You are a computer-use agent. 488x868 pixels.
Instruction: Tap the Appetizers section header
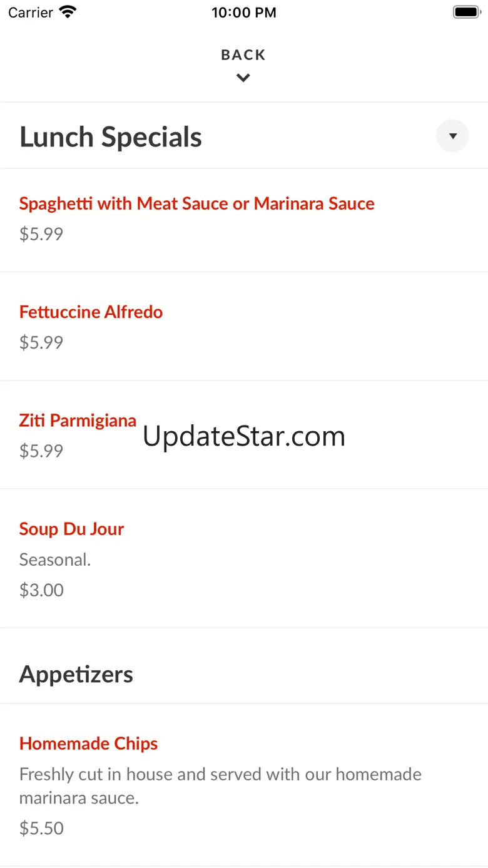(76, 674)
